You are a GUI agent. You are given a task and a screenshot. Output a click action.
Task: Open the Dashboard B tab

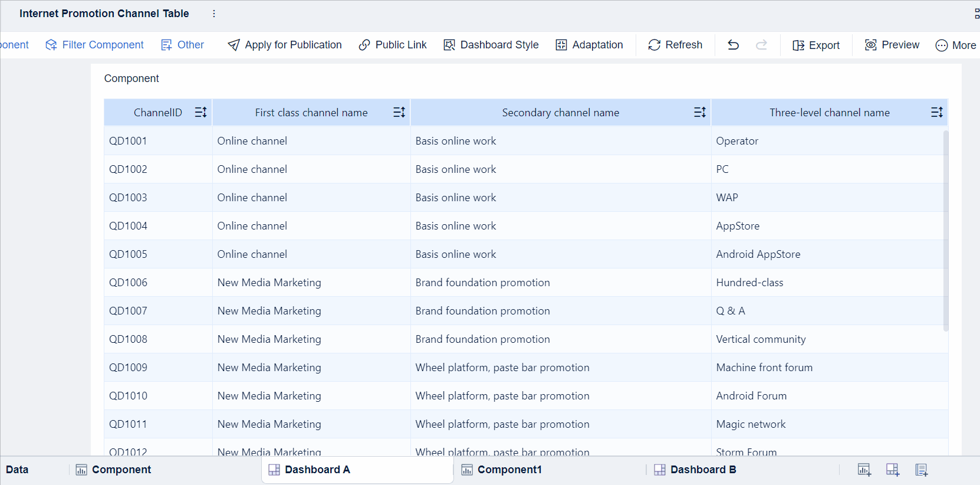[695, 470]
